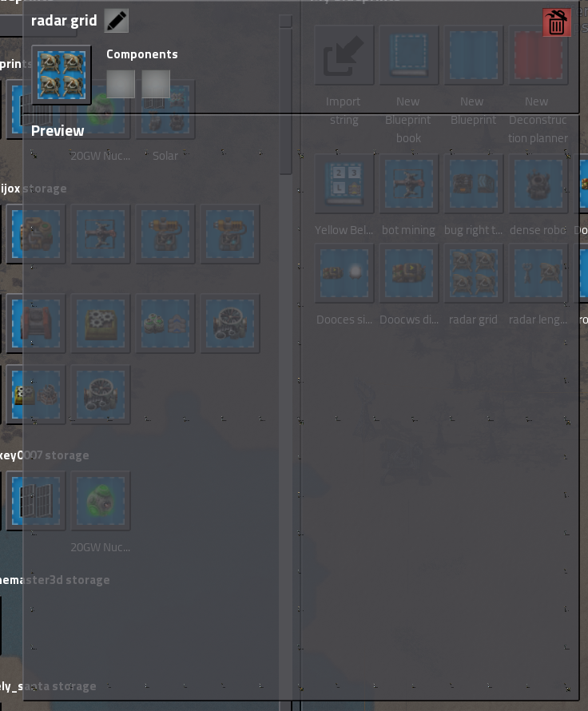Select 20GW Nuc... blueprint under key0007 storage
The image size is (588, 711).
(101, 501)
